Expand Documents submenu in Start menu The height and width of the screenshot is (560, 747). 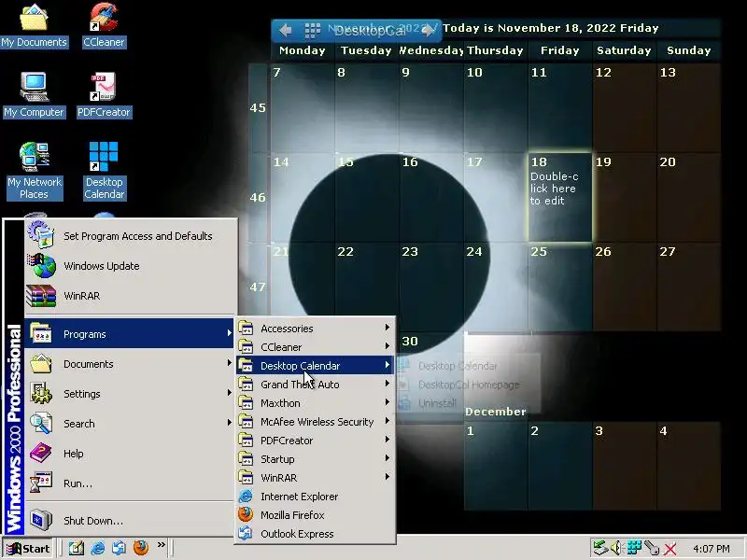[x=130, y=364]
